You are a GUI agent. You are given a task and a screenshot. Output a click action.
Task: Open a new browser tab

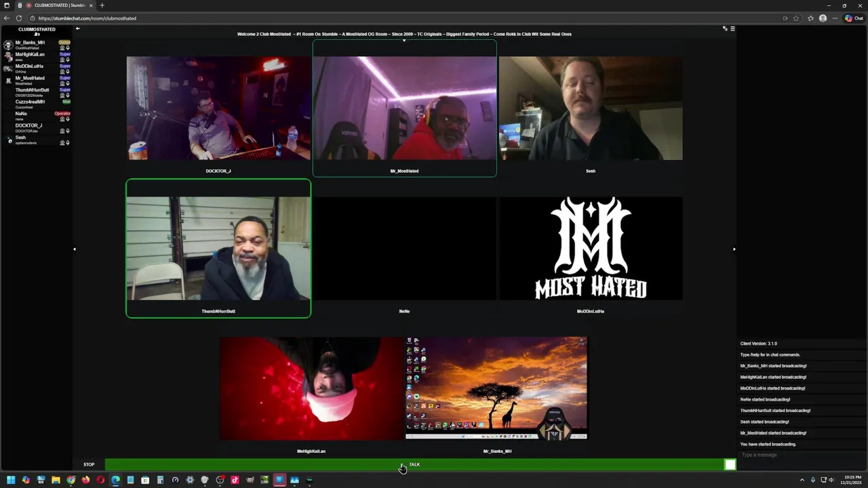pyautogui.click(x=102, y=5)
